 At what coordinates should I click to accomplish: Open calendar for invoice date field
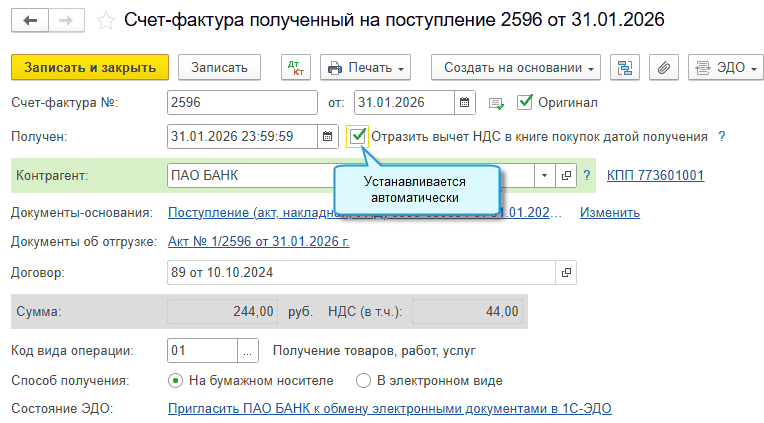[465, 102]
